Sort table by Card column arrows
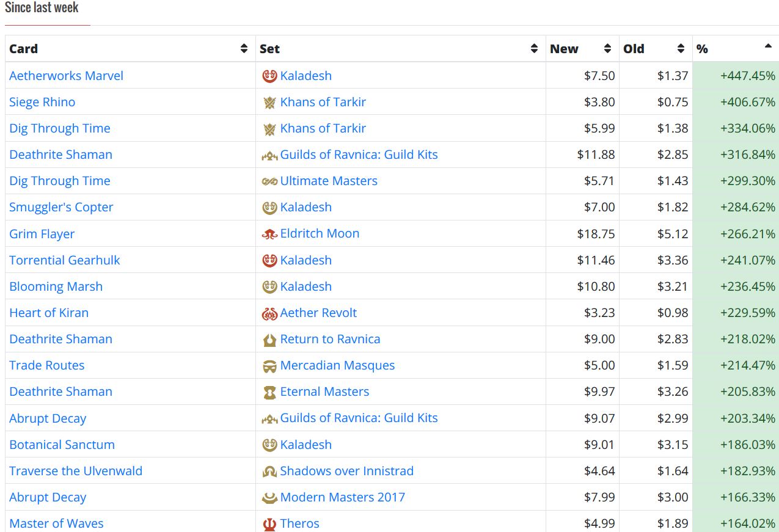 click(x=244, y=49)
